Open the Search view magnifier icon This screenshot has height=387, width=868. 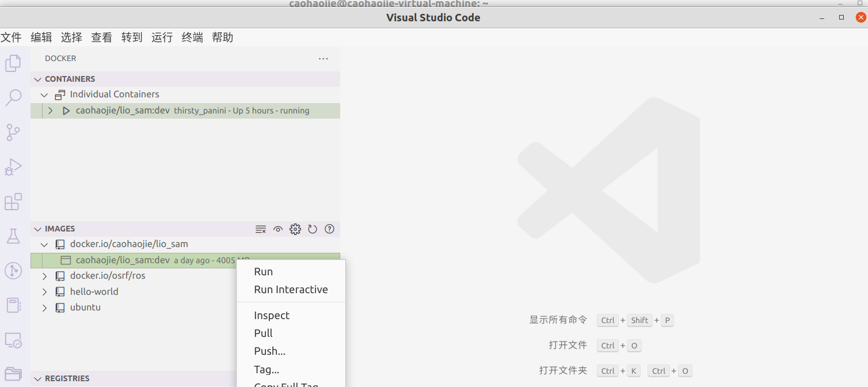(13, 98)
